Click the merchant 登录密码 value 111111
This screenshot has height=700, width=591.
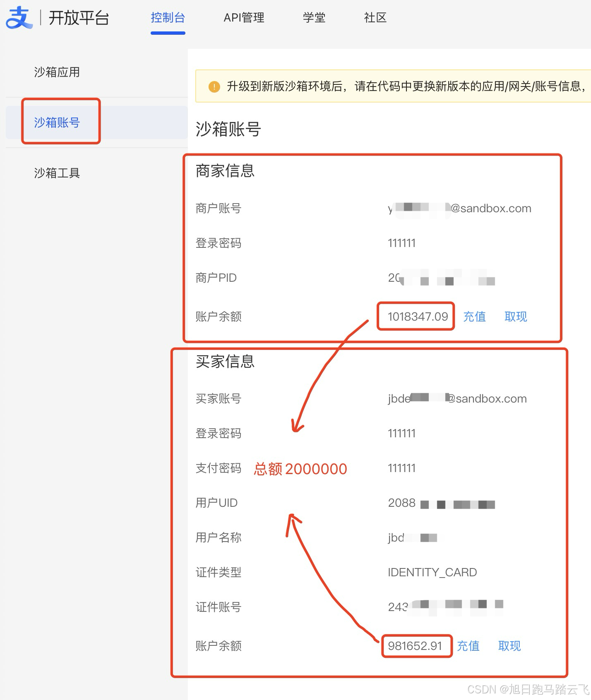pyautogui.click(x=401, y=243)
